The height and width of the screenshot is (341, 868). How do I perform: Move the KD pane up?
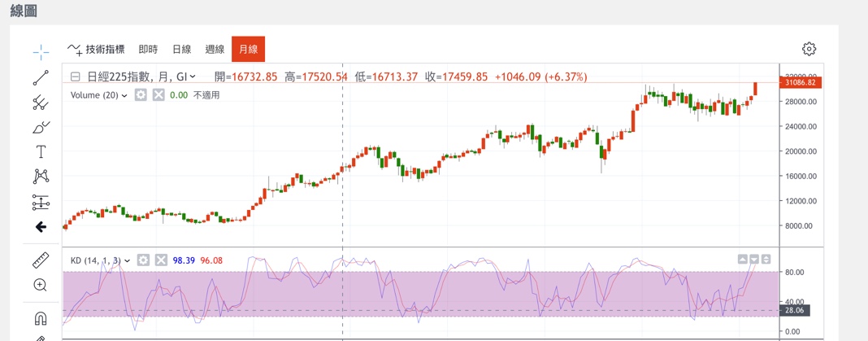click(x=742, y=259)
